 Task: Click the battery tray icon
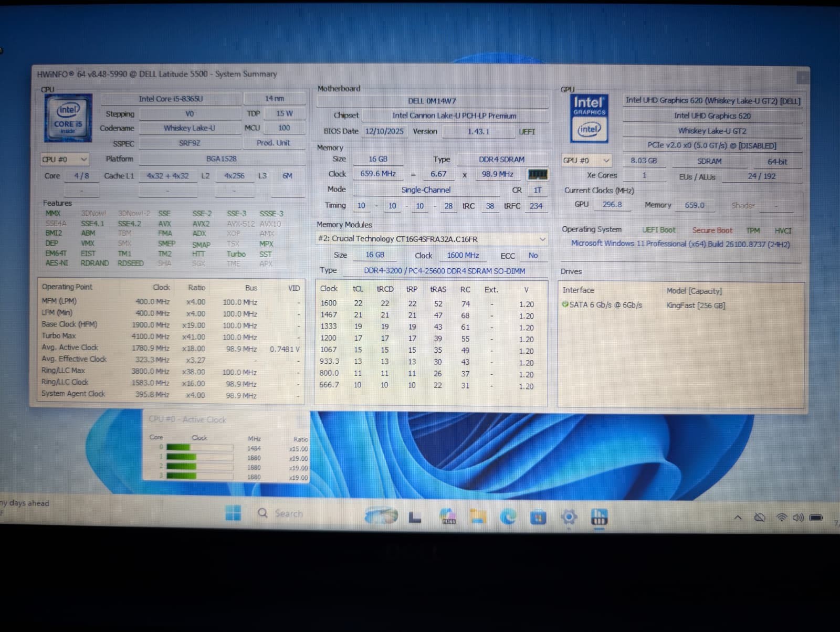click(816, 518)
